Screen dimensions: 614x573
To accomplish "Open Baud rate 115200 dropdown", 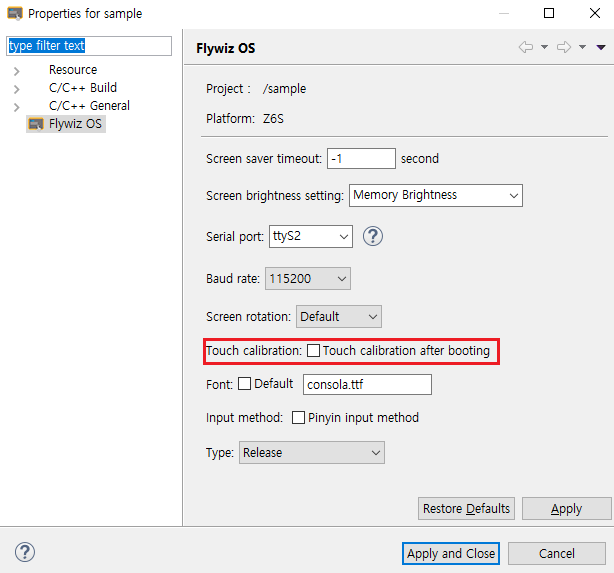I will [308, 278].
